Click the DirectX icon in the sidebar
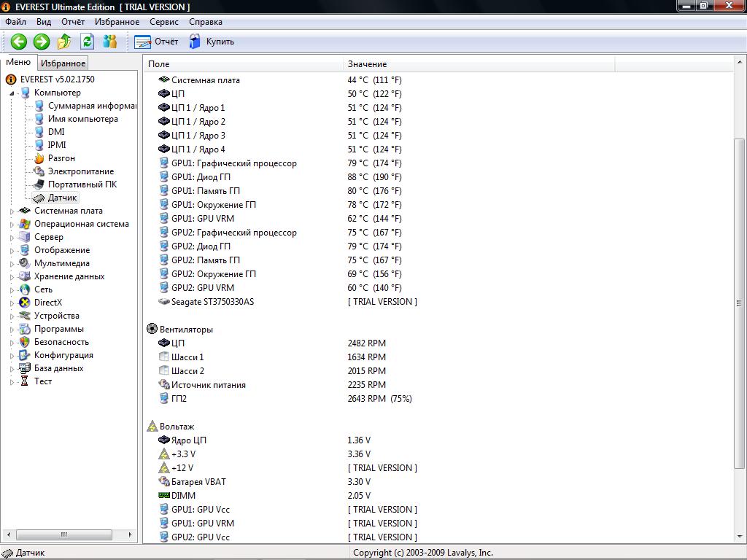 [x=25, y=303]
